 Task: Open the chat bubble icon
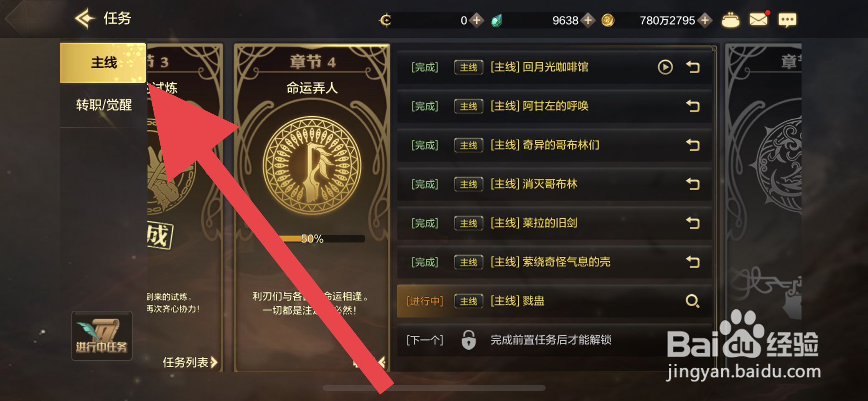pyautogui.click(x=787, y=20)
